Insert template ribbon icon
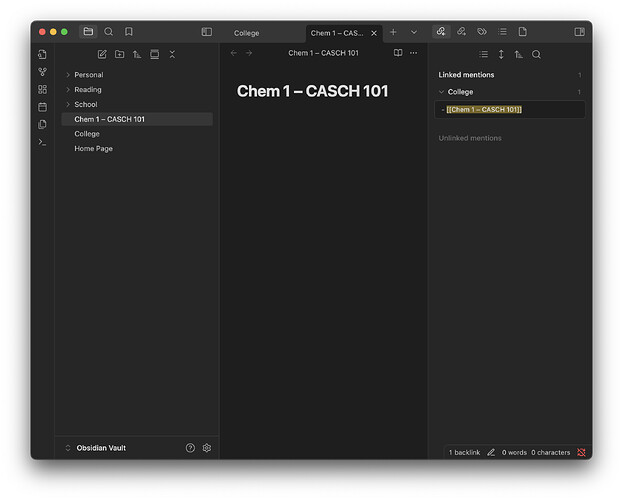The height and width of the screenshot is (500, 622). point(42,125)
